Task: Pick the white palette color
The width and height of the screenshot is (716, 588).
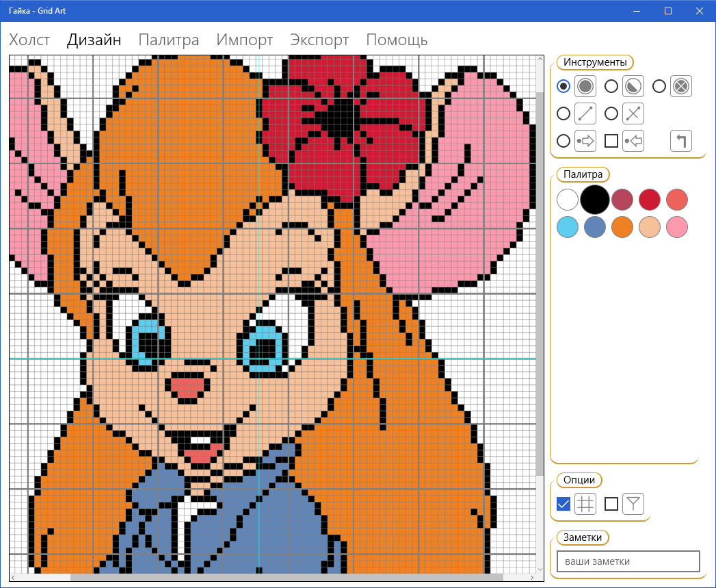Action: [568, 200]
